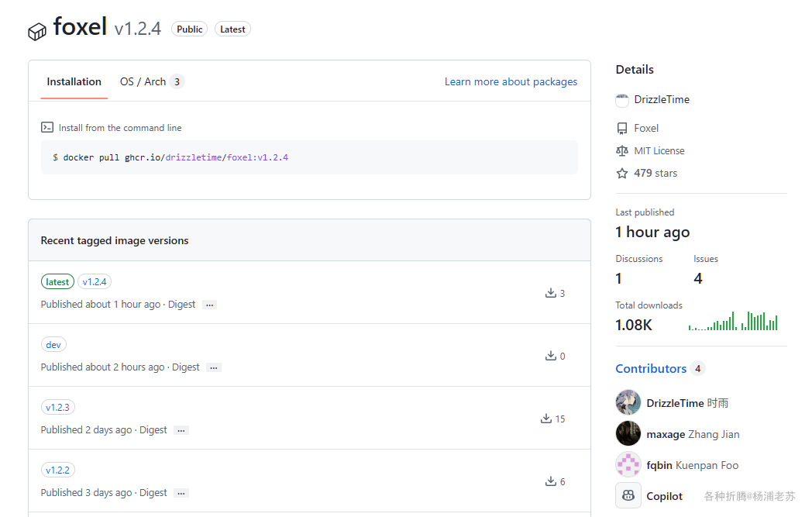Click the fqbin pink identicon avatar
812x517 pixels.
[x=628, y=464]
